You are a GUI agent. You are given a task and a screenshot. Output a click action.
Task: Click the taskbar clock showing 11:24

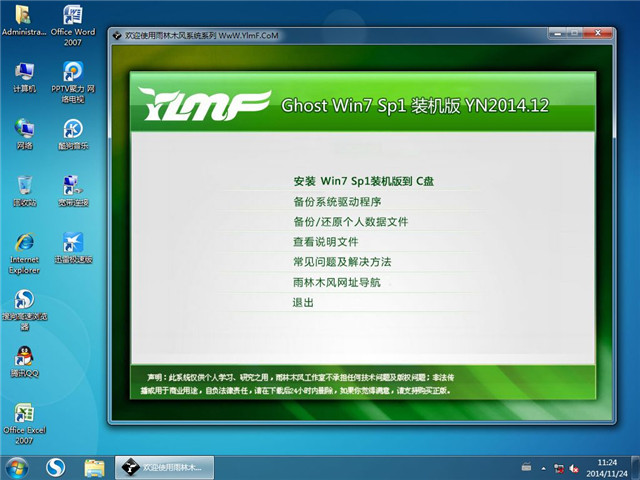point(608,467)
